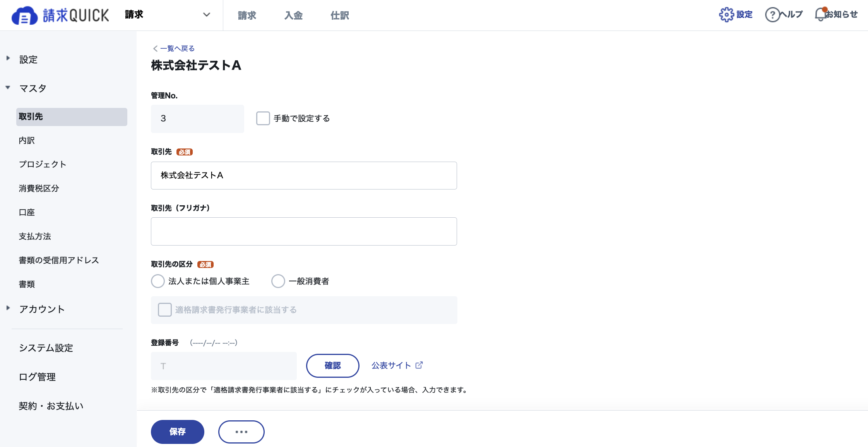Select 一般消費者 radio button
The height and width of the screenshot is (447, 868).
278,281
